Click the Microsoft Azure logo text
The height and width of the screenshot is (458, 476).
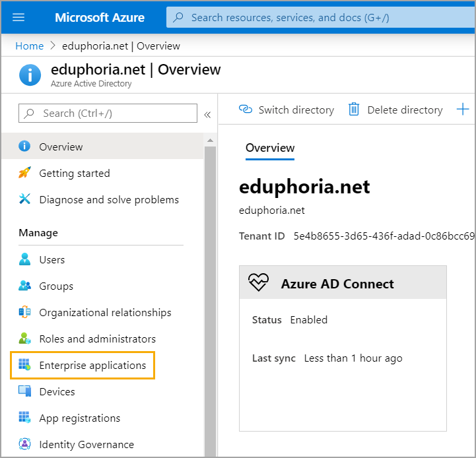point(100,17)
